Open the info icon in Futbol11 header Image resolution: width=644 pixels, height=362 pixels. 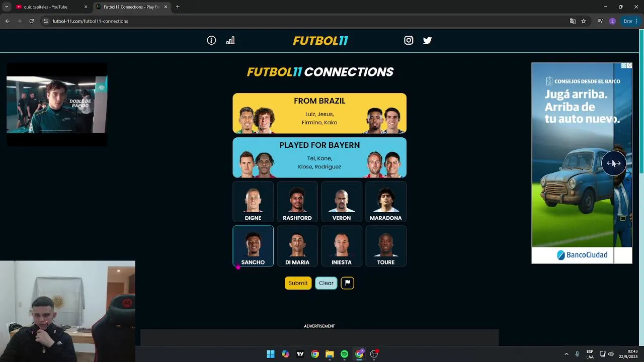[211, 41]
